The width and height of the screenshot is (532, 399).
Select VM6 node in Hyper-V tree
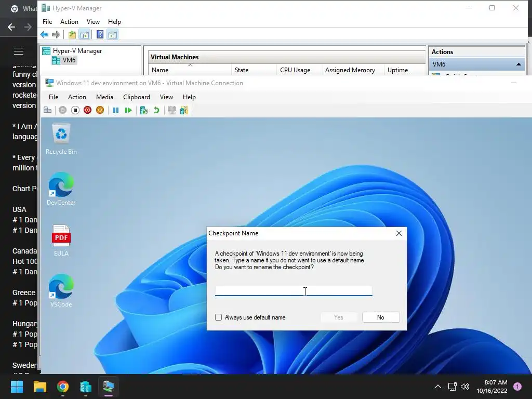pos(65,60)
